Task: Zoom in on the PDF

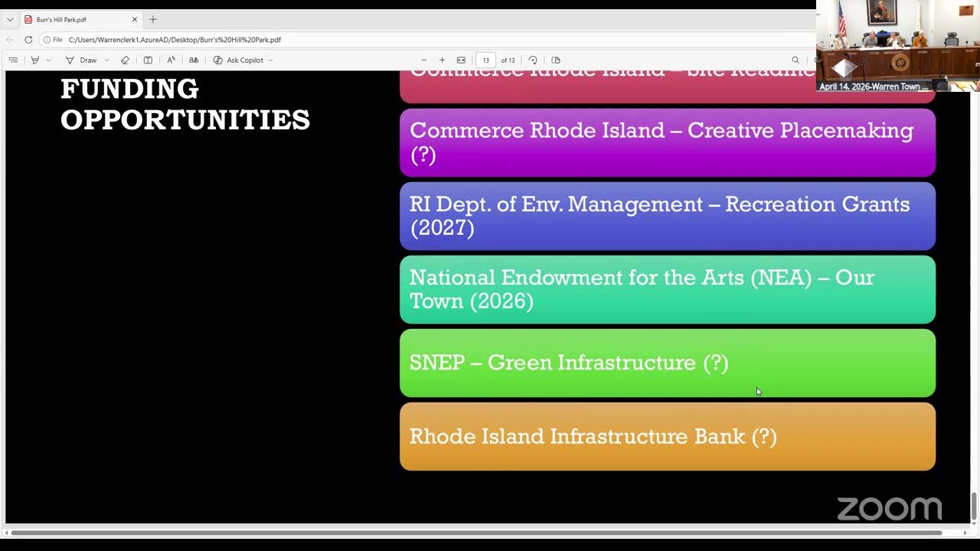Action: pyautogui.click(x=442, y=60)
